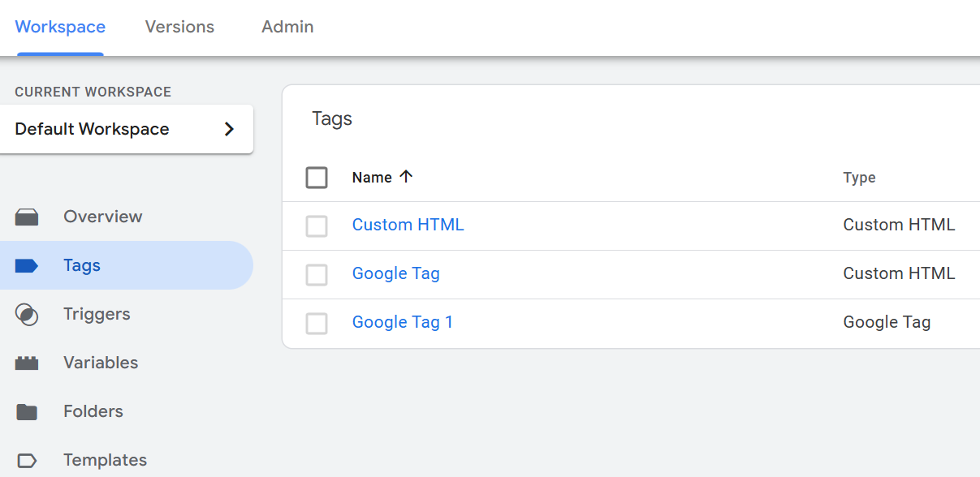The height and width of the screenshot is (477, 980).
Task: Expand Default Workspace chevron arrow
Action: tap(229, 129)
